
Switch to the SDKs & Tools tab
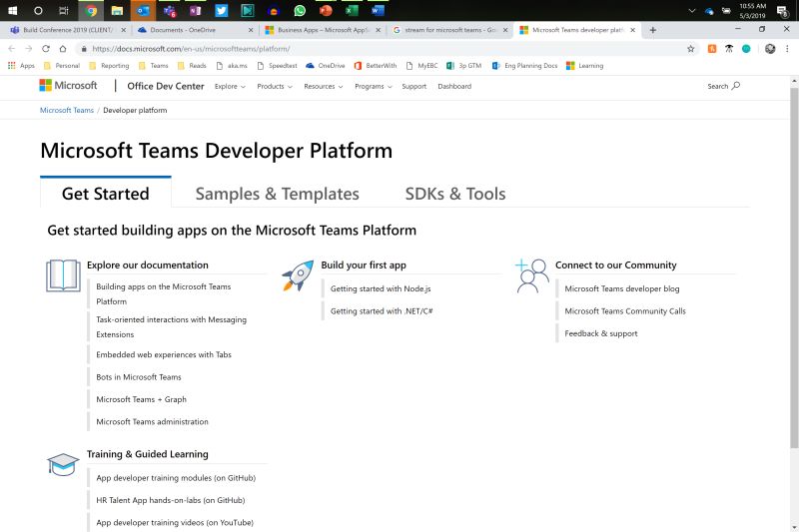click(x=455, y=194)
